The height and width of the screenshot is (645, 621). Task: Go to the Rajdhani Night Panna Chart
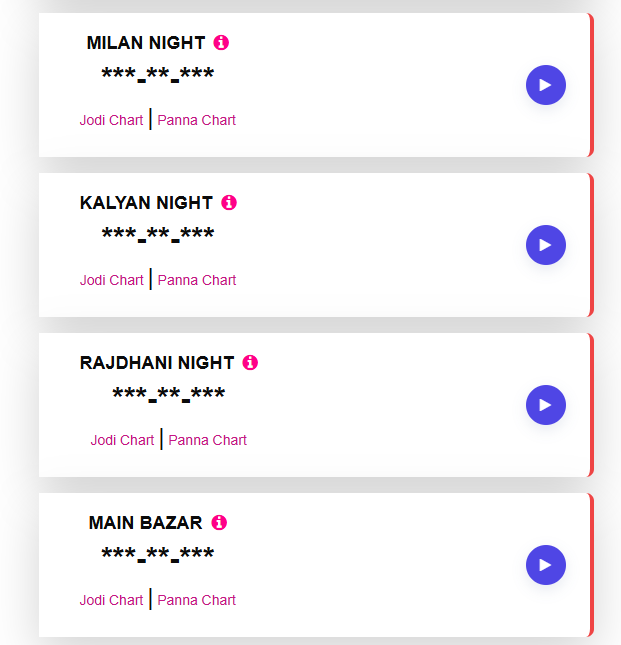coord(208,440)
